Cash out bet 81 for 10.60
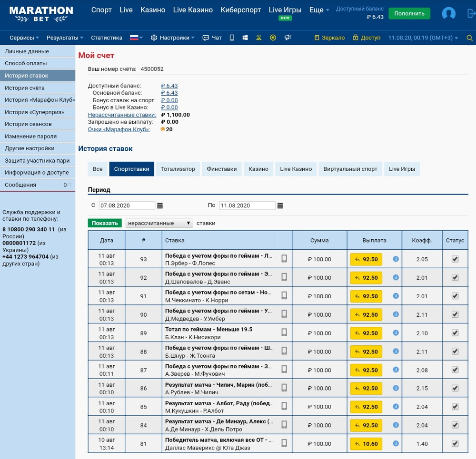Screen dimensions: 476x459 point(366,444)
